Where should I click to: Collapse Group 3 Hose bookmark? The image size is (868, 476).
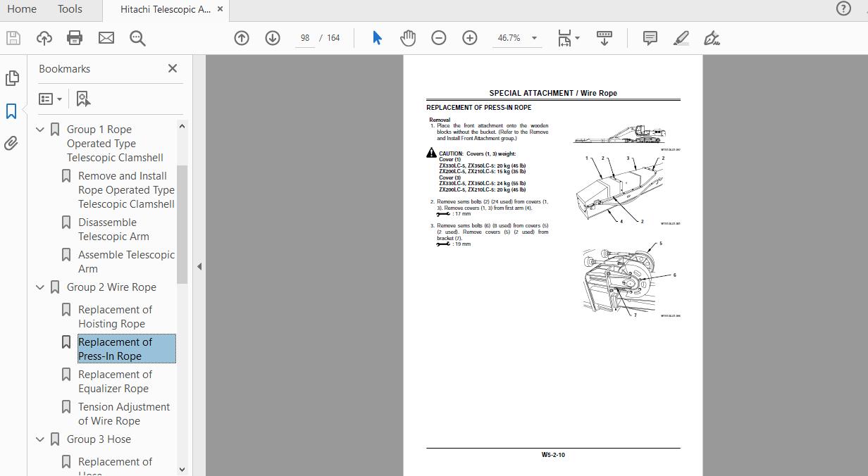40,439
